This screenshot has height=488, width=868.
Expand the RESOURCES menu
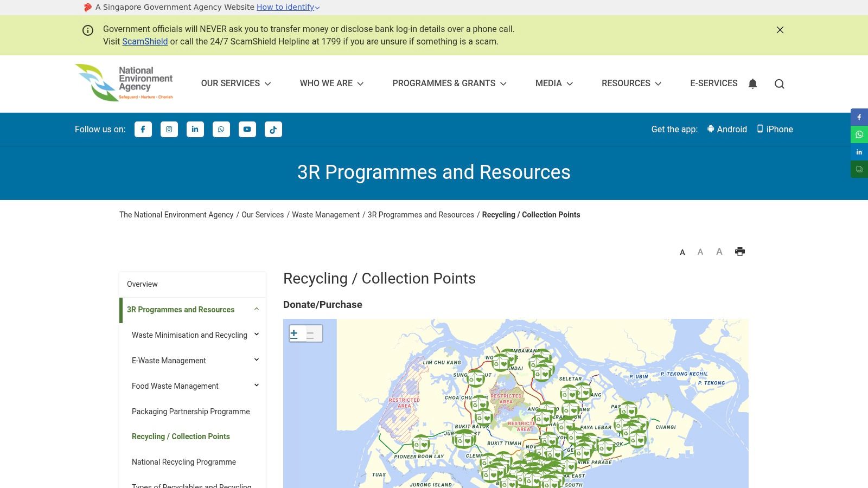(x=631, y=84)
